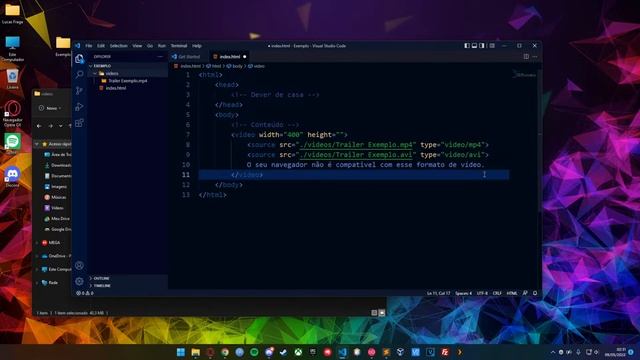Open the Edit menu

101,46
